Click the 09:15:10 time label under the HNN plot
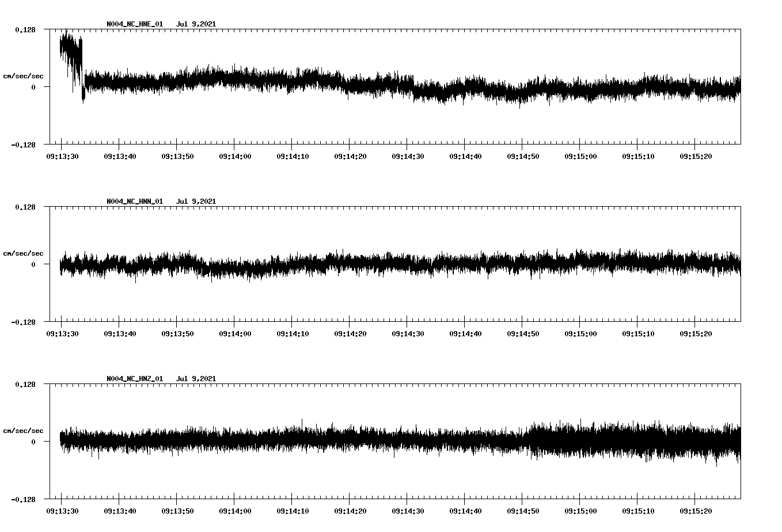The width and height of the screenshot is (782, 532). (638, 333)
